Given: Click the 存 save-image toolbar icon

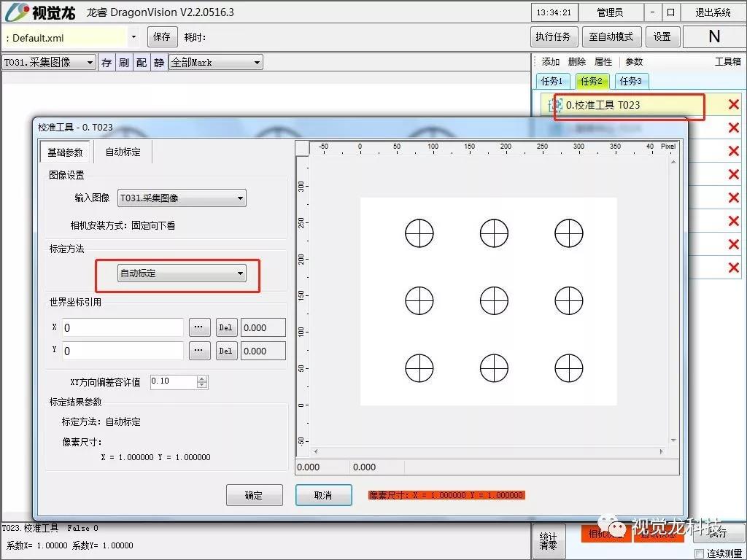Looking at the screenshot, I should click(107, 63).
